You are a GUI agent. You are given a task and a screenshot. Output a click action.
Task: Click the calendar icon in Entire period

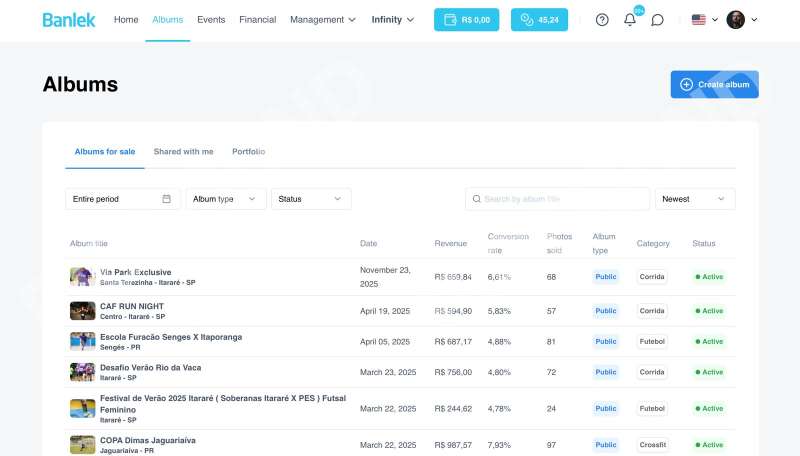pyautogui.click(x=167, y=199)
